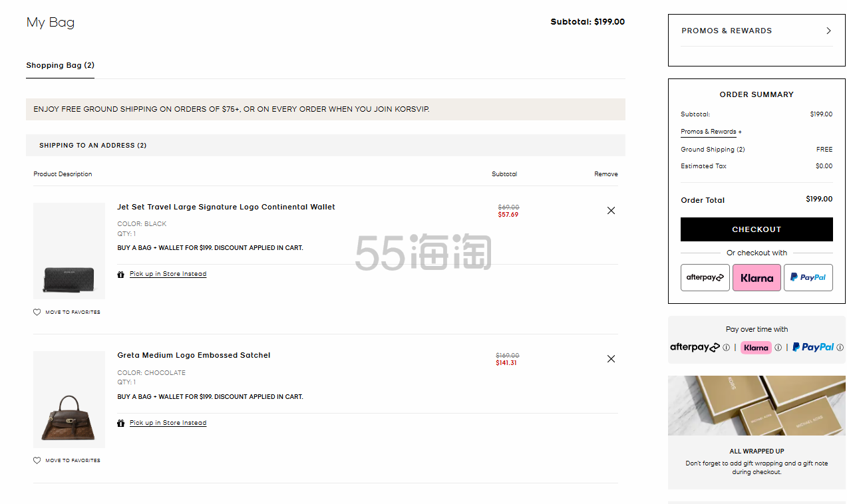Open Promos & Rewards + in order summary
The height and width of the screenshot is (504, 847).
(x=711, y=132)
